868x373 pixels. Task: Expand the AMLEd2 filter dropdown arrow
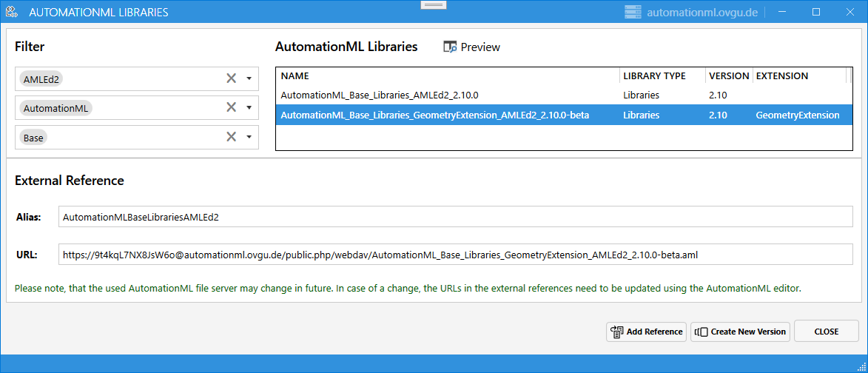[249, 78]
